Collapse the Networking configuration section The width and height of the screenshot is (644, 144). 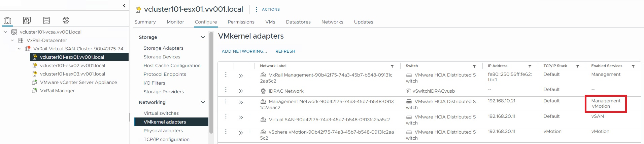click(x=203, y=102)
